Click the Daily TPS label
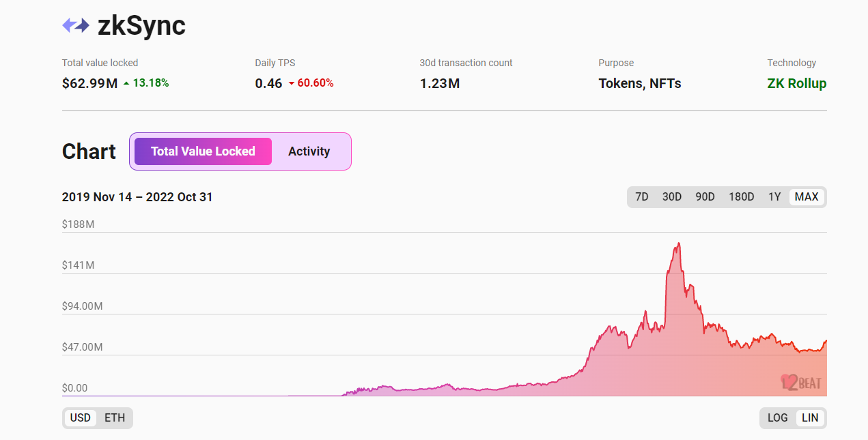Screen dimensions: 868x440 coord(275,63)
